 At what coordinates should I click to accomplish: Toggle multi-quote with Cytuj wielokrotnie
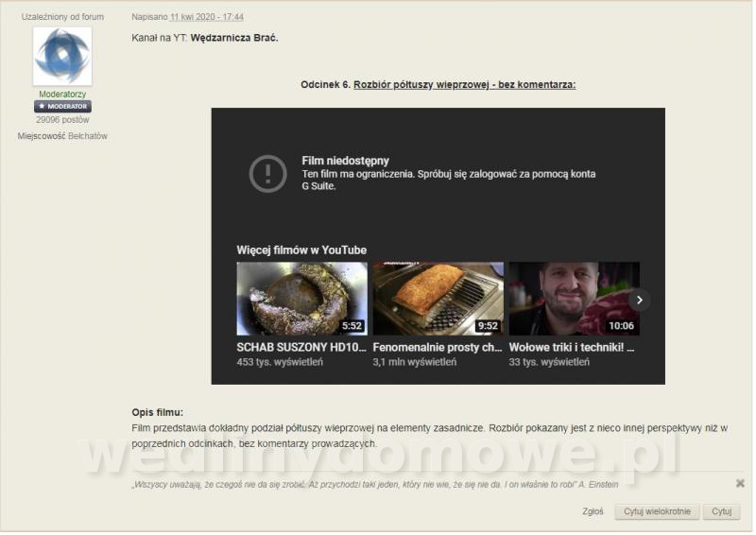658,511
